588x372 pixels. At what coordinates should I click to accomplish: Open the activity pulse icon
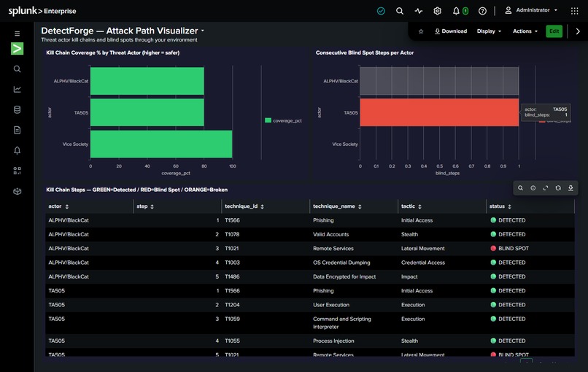click(x=419, y=11)
